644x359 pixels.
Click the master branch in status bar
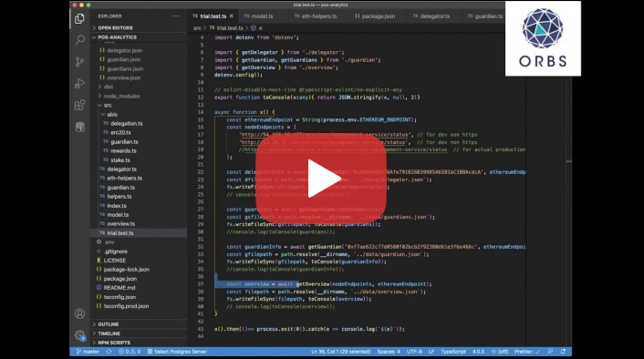[88, 352]
